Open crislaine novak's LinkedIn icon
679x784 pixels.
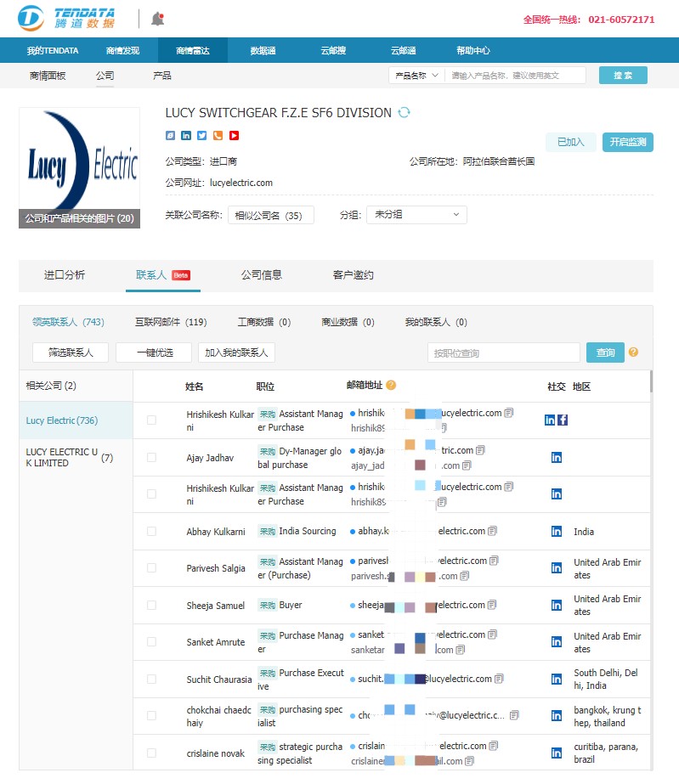click(x=557, y=753)
